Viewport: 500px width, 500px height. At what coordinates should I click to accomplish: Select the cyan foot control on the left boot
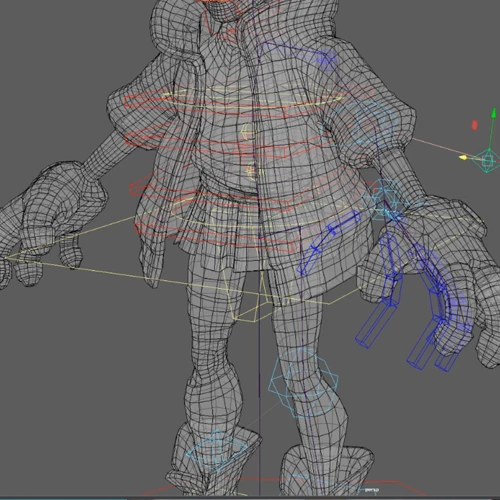coord(217,451)
